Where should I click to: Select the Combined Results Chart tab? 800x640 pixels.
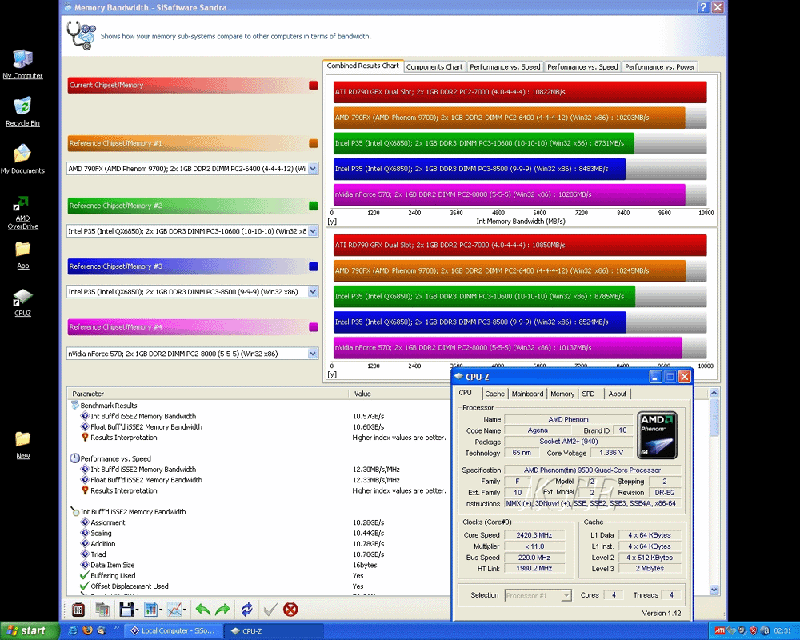363,66
